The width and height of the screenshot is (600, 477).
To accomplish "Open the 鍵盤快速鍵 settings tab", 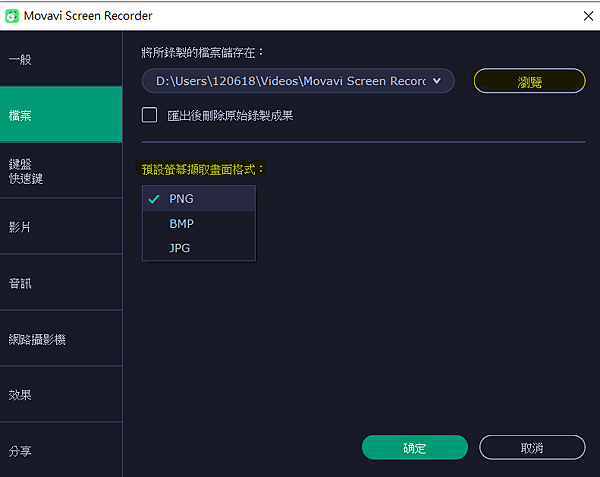I will point(61,171).
